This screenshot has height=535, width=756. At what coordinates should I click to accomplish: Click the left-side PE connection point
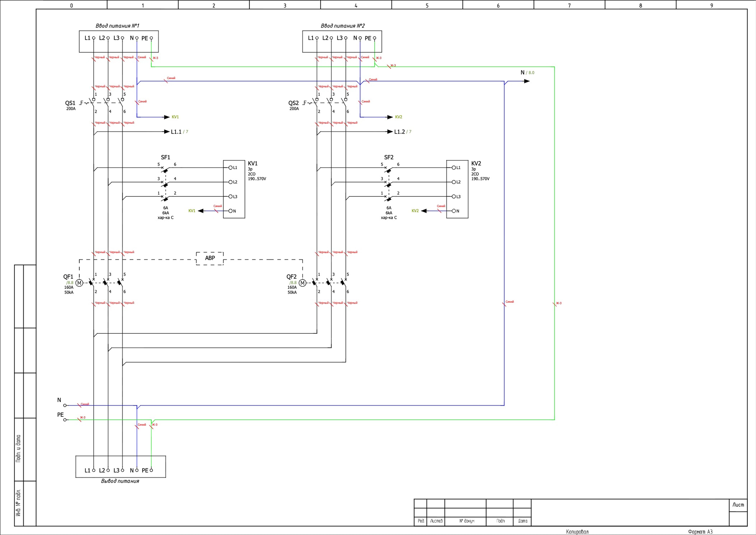[x=65, y=420]
